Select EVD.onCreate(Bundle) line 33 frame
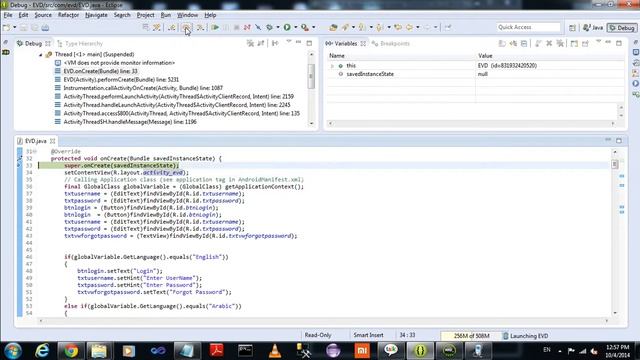The width and height of the screenshot is (640, 360). (100, 71)
